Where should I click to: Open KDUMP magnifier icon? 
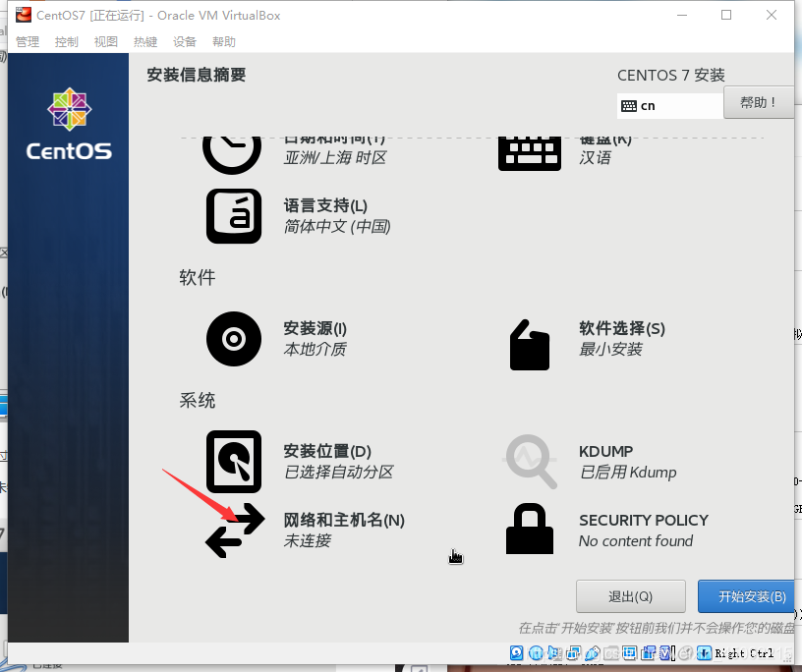[531, 462]
